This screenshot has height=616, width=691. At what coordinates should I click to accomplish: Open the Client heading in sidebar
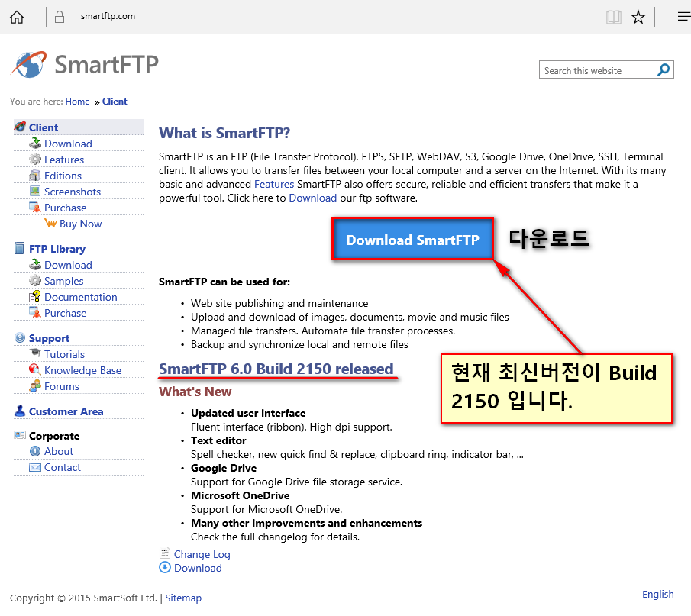[44, 127]
